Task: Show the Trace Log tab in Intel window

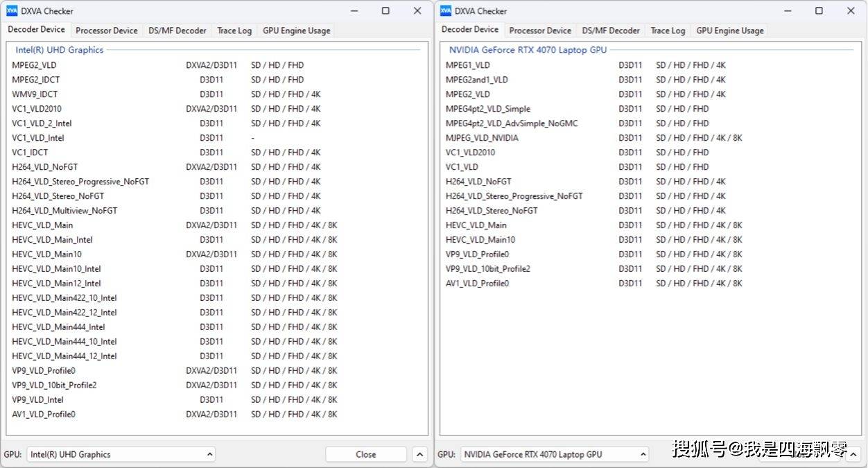Action: pyautogui.click(x=234, y=31)
